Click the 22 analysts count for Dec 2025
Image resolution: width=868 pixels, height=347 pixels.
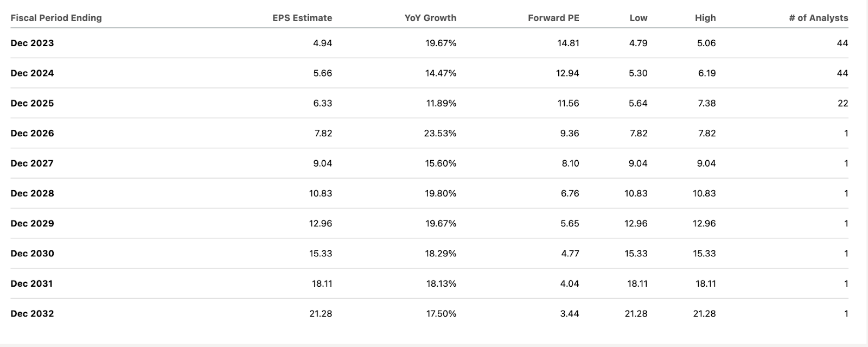click(x=843, y=103)
